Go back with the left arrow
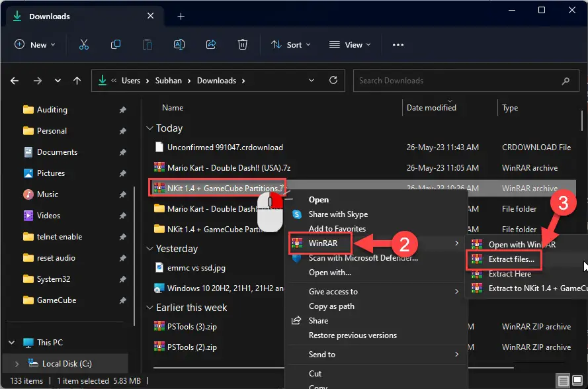This screenshot has height=389, width=588. point(15,81)
